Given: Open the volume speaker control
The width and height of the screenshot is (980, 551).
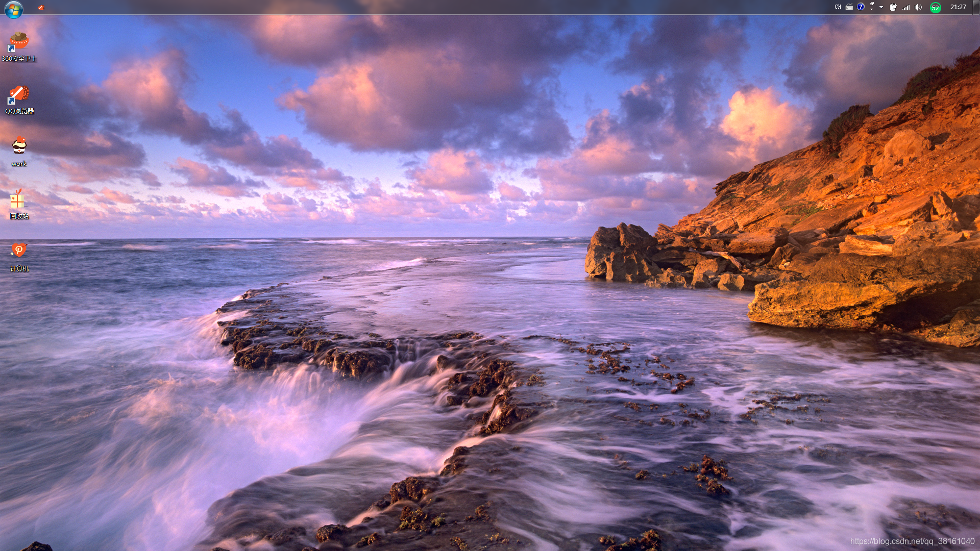Looking at the screenshot, I should click(918, 7).
